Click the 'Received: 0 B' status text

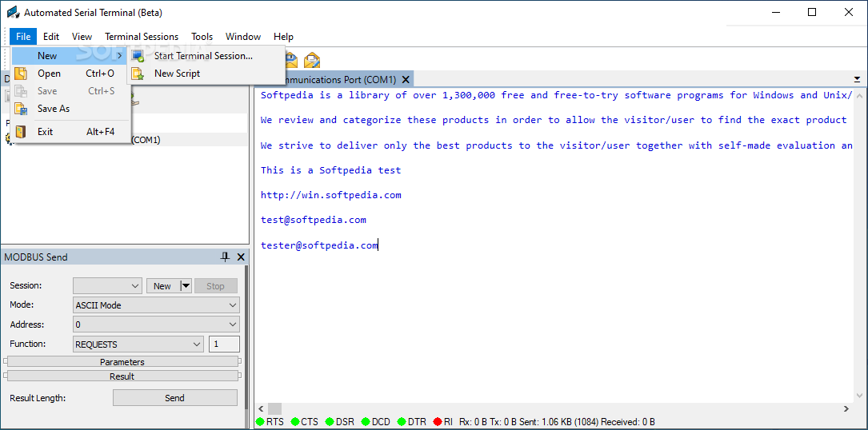tap(628, 422)
